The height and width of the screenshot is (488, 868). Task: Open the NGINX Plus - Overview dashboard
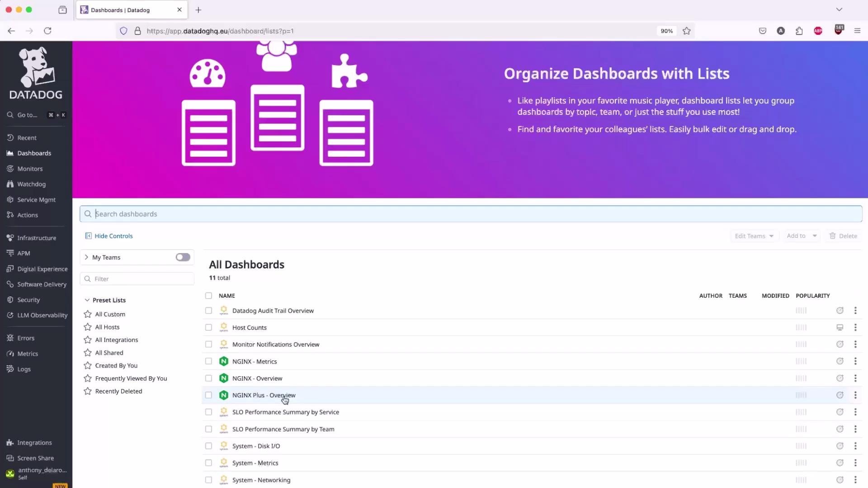(x=264, y=395)
